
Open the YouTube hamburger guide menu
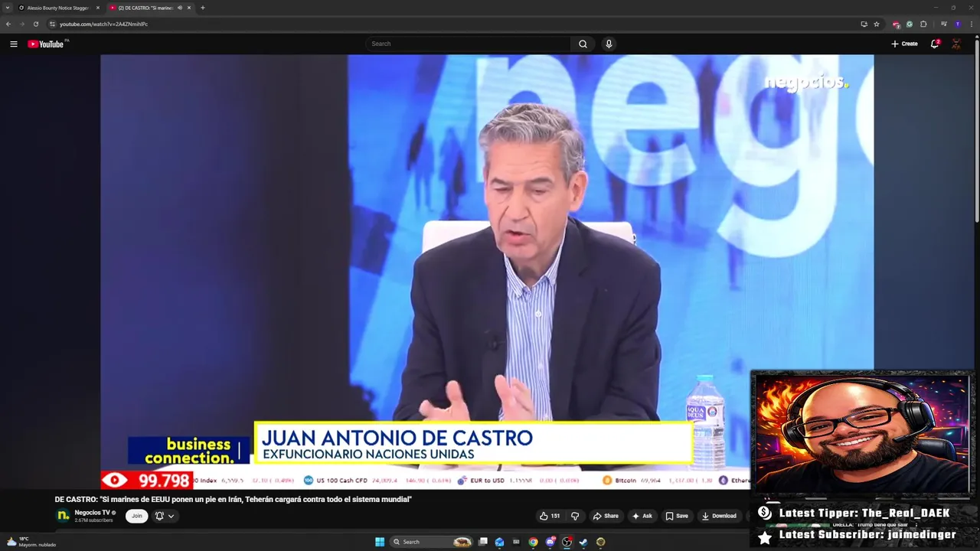pyautogui.click(x=14, y=44)
